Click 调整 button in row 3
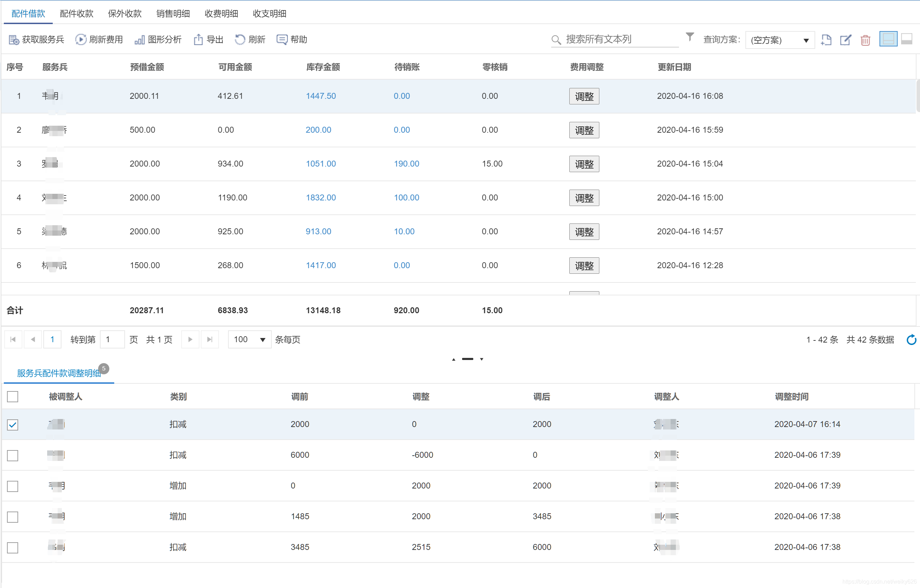The height and width of the screenshot is (588, 920). coord(584,164)
